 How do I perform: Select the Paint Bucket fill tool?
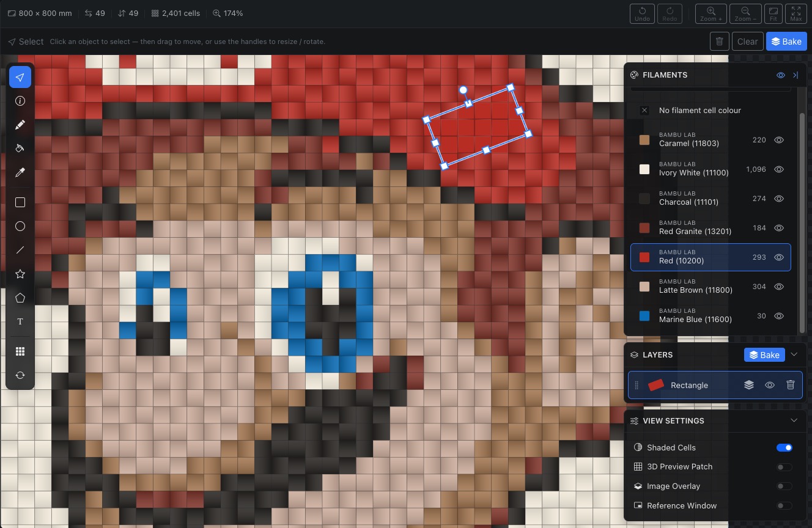pyautogui.click(x=20, y=148)
